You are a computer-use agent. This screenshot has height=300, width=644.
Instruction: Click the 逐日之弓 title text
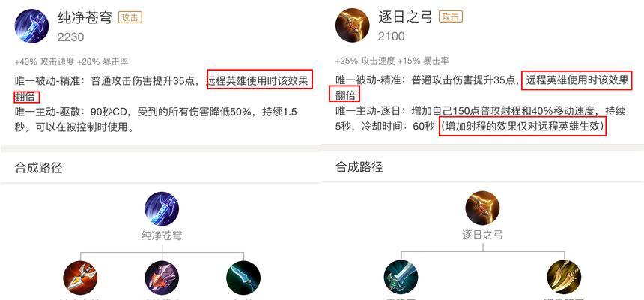[405, 16]
